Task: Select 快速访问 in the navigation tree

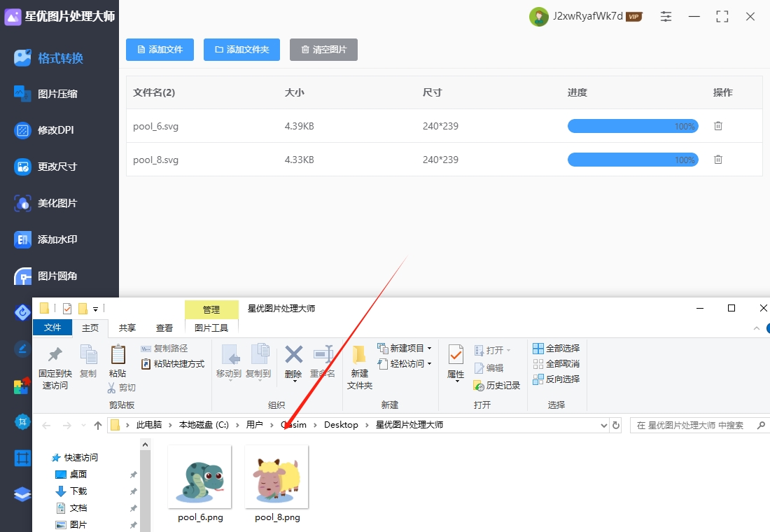Action: coord(75,457)
